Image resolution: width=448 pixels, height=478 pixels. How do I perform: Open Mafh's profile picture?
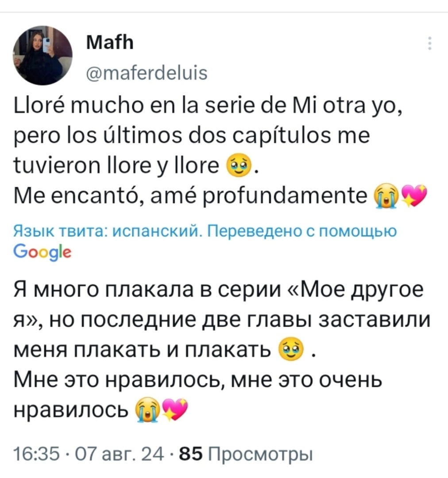(x=43, y=55)
